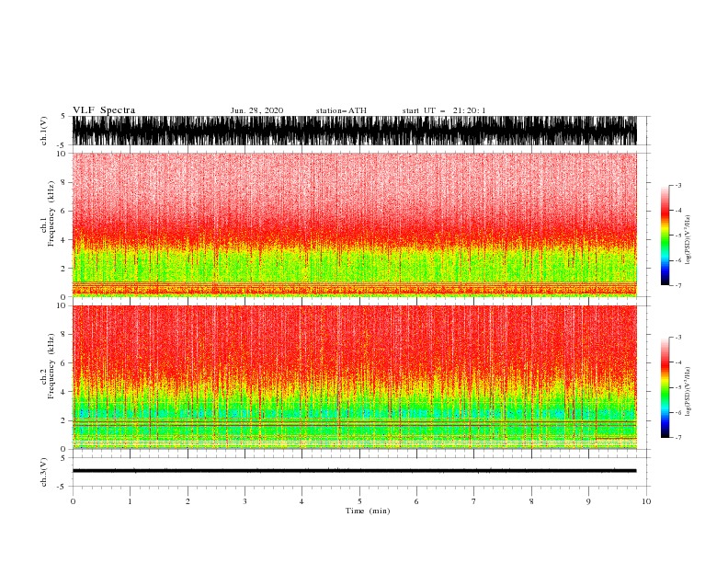Click ch.1 frequency axis tick "8"

tap(63, 182)
